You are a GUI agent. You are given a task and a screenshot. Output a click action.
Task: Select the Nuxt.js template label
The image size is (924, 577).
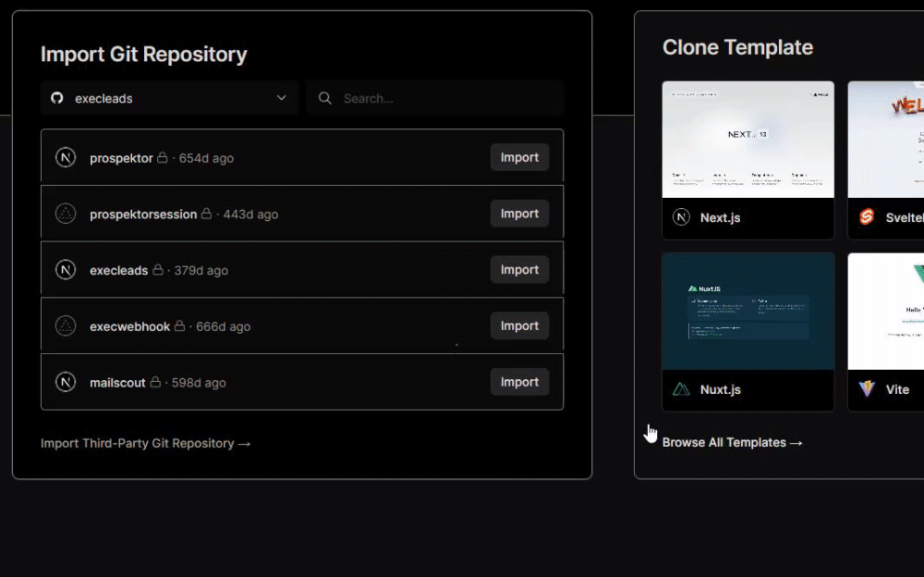[x=721, y=390]
